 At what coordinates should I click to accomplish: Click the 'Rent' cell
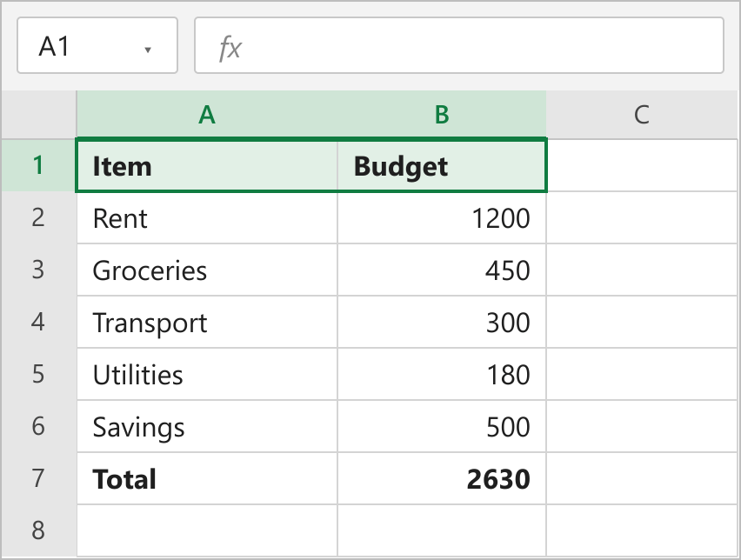[207, 217]
